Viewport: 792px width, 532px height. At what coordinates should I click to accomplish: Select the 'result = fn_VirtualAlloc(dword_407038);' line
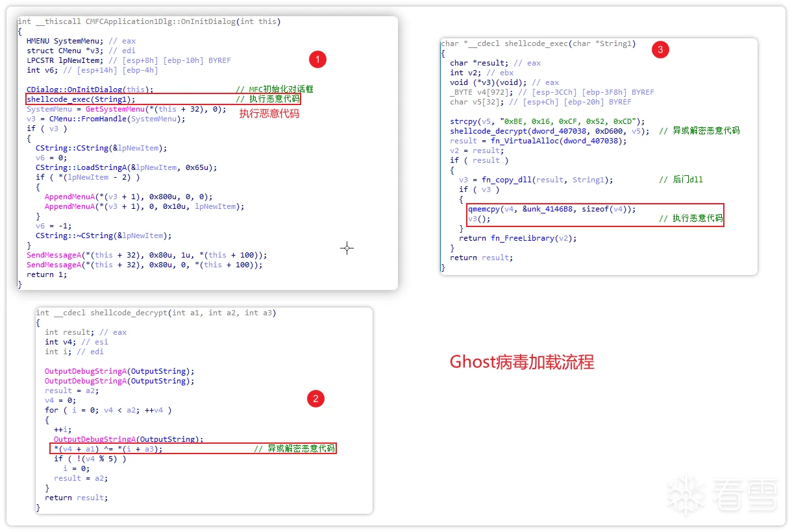pyautogui.click(x=538, y=141)
